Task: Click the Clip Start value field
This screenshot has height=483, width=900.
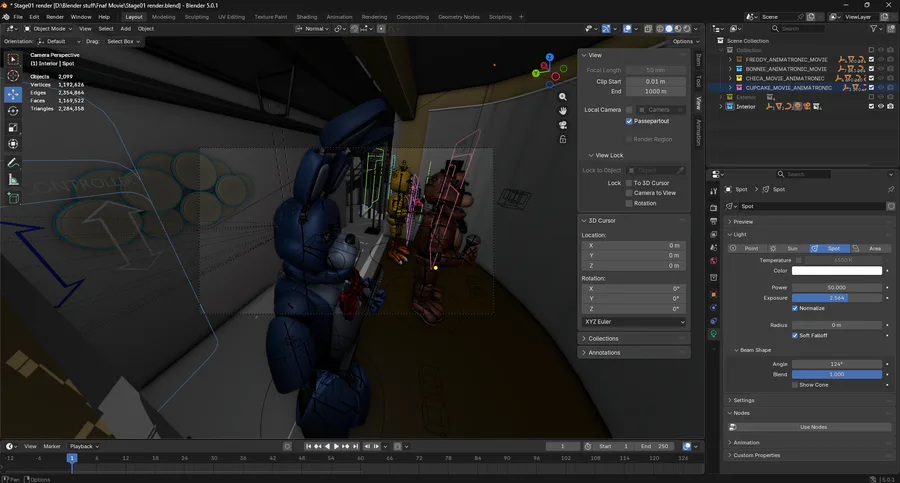Action: (x=656, y=81)
